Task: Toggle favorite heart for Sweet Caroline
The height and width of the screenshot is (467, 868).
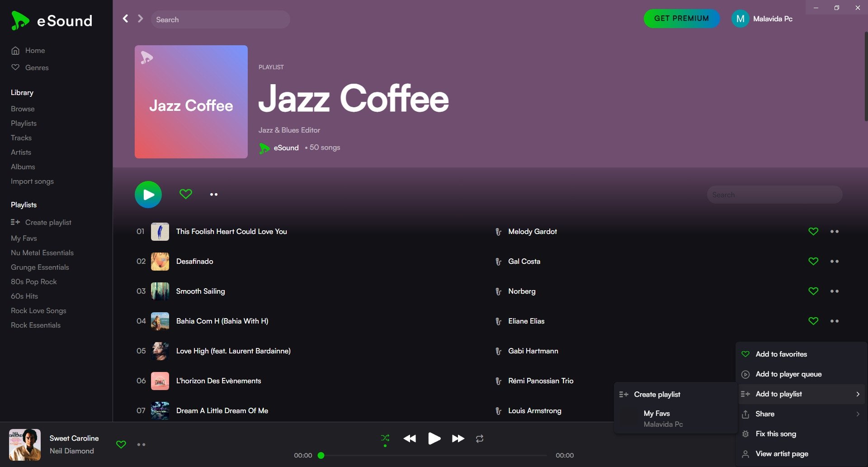Action: [x=121, y=444]
